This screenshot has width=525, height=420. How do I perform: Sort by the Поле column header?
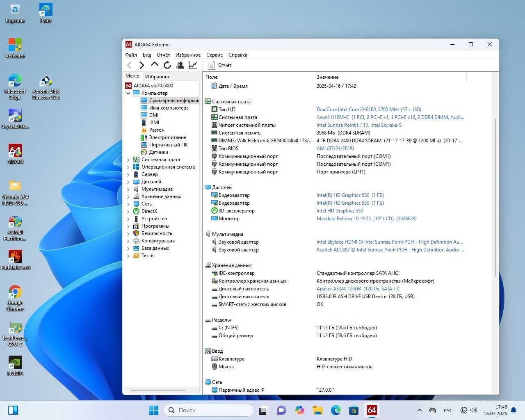(259, 77)
